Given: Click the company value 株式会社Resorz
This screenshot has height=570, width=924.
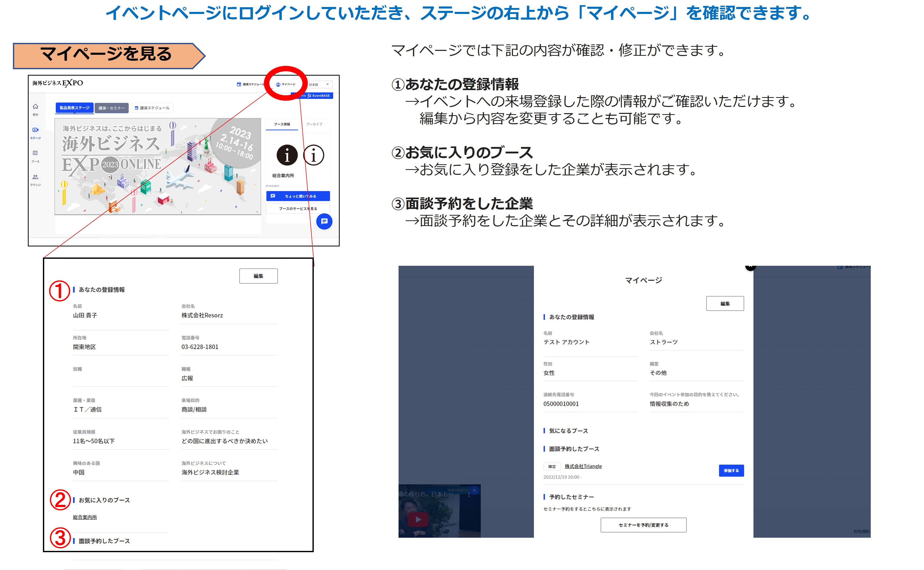Looking at the screenshot, I should tap(202, 315).
